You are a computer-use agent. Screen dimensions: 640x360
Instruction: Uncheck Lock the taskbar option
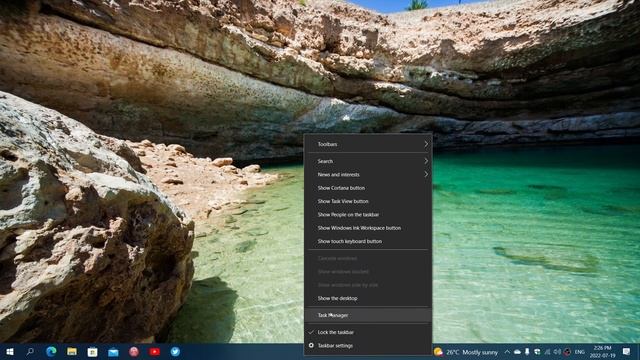[368, 332]
